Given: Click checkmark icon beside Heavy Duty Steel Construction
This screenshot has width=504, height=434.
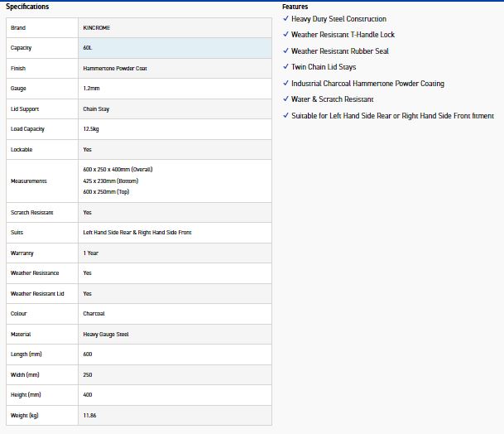Looking at the screenshot, I should click(x=286, y=18).
